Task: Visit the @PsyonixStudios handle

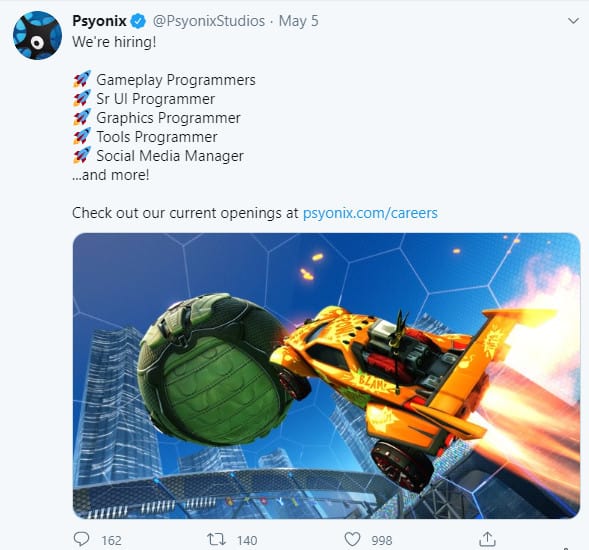Action: point(208,21)
